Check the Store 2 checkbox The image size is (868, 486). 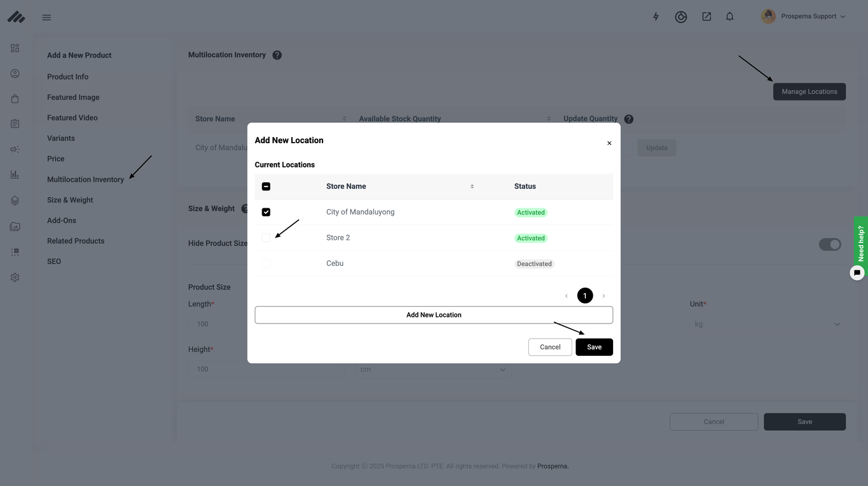coord(266,238)
